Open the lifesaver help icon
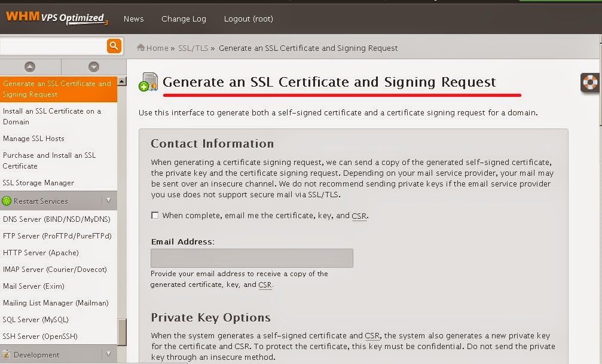 coord(589,82)
